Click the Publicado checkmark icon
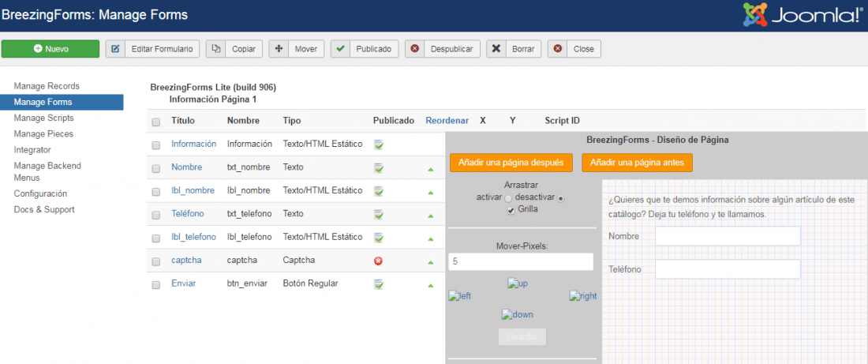Viewport: 868px width, 364px height. coord(340,49)
